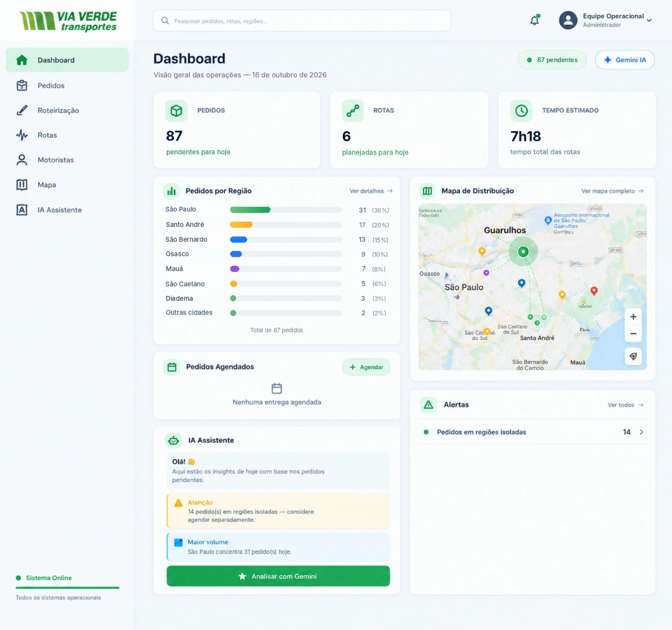Image resolution: width=672 pixels, height=630 pixels.
Task: Recenter the map with the location button
Action: pyautogui.click(x=633, y=356)
